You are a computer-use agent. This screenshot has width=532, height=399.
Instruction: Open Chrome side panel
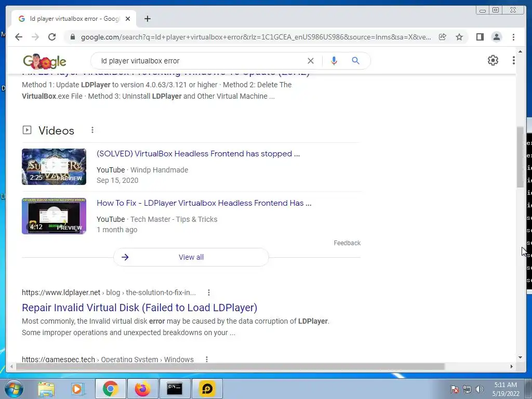(480, 37)
